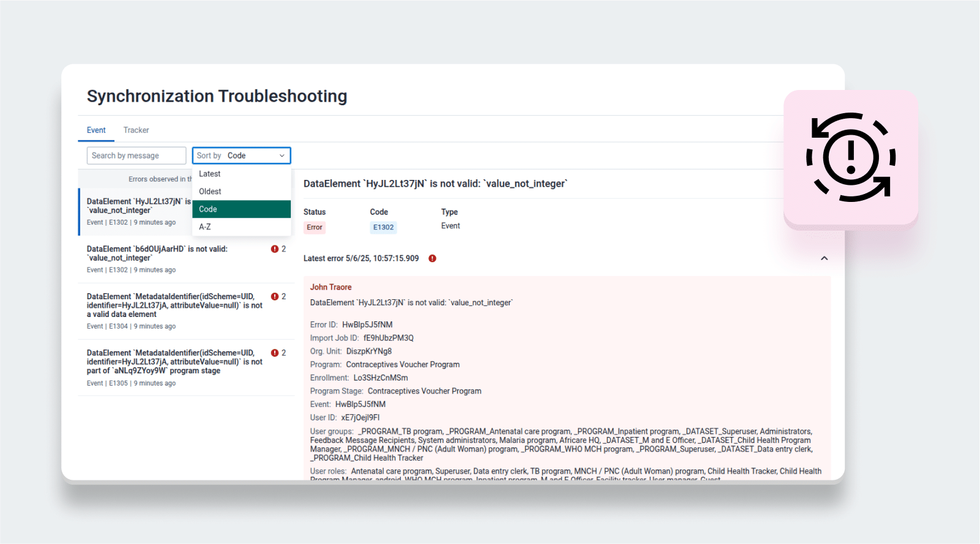Select the Code sort option
The image size is (980, 544).
(241, 209)
